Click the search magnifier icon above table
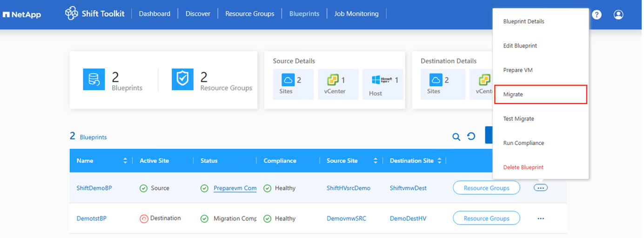This screenshot has width=644, height=240. click(x=456, y=137)
